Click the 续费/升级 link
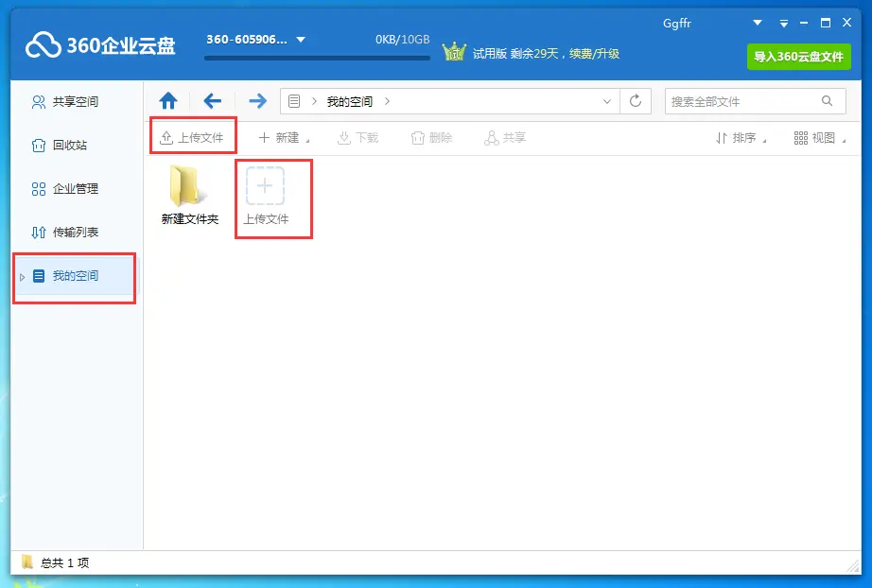The width and height of the screenshot is (872, 588). (594, 53)
